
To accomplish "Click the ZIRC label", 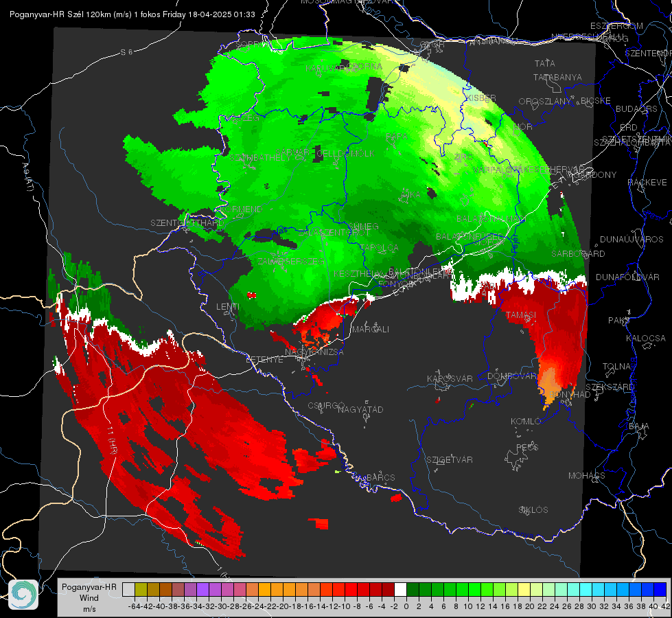I will pyautogui.click(x=464, y=157).
